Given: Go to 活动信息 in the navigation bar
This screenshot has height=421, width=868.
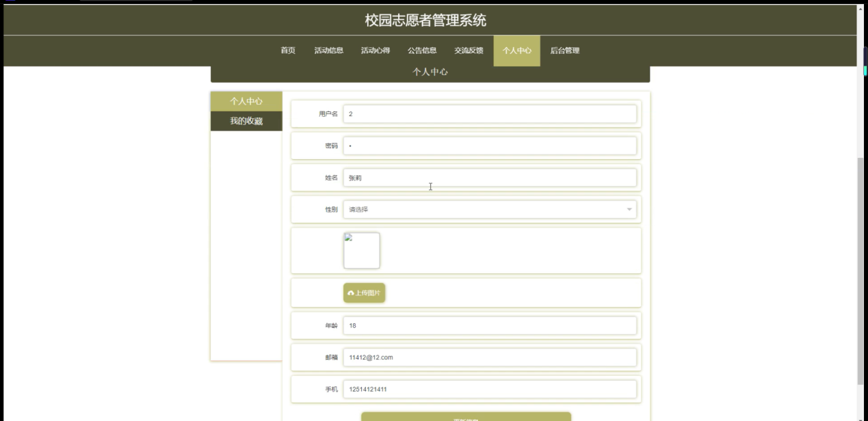Looking at the screenshot, I should [x=329, y=51].
